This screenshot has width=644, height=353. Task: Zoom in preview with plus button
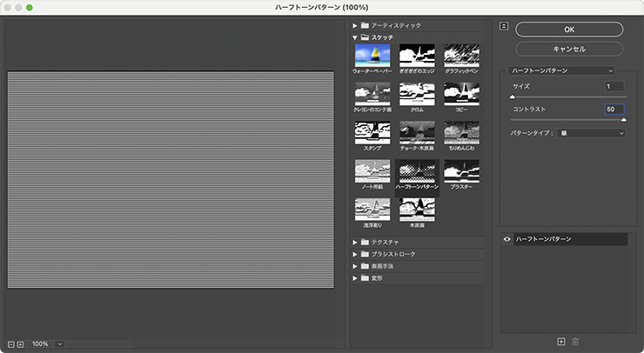tap(20, 344)
